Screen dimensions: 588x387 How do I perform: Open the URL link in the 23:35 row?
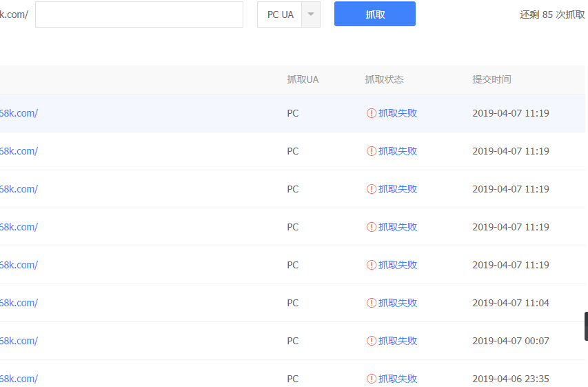(19, 379)
